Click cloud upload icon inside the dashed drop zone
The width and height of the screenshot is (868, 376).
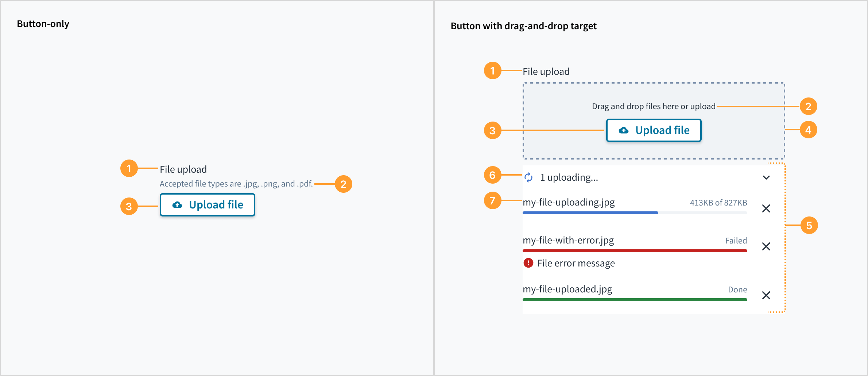pos(624,130)
